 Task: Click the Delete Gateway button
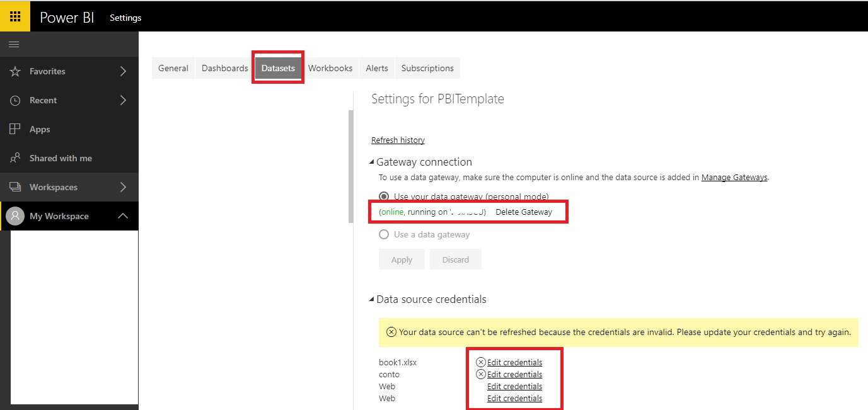click(524, 212)
